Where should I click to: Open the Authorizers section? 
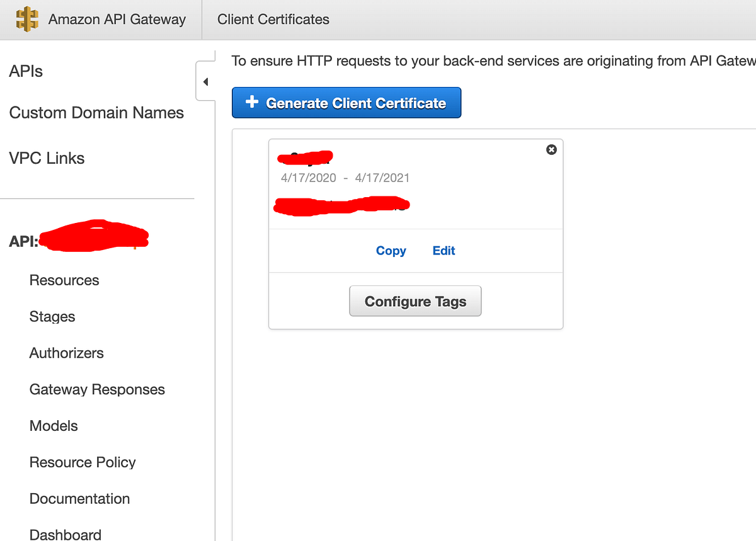pos(66,353)
